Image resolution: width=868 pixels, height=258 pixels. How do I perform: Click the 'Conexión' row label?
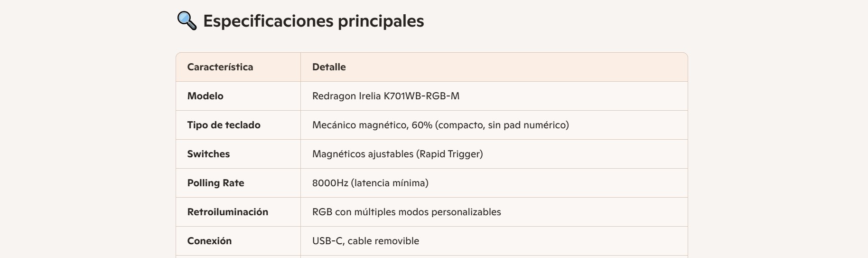209,241
